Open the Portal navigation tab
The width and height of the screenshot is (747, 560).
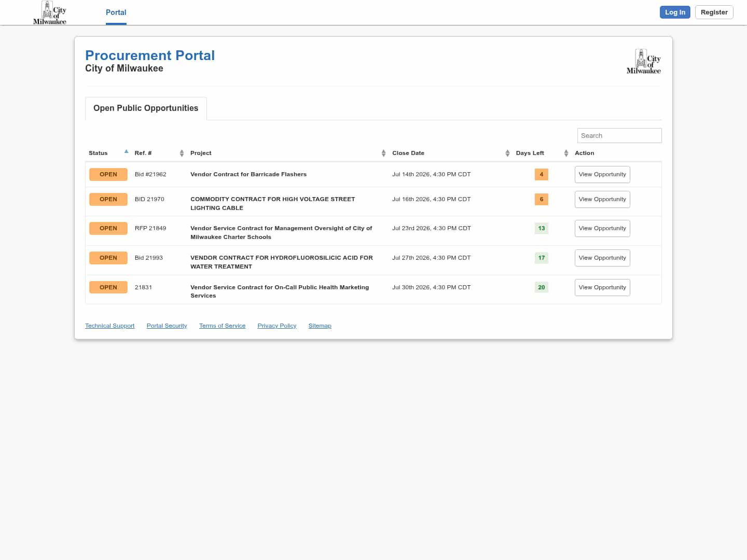click(116, 12)
